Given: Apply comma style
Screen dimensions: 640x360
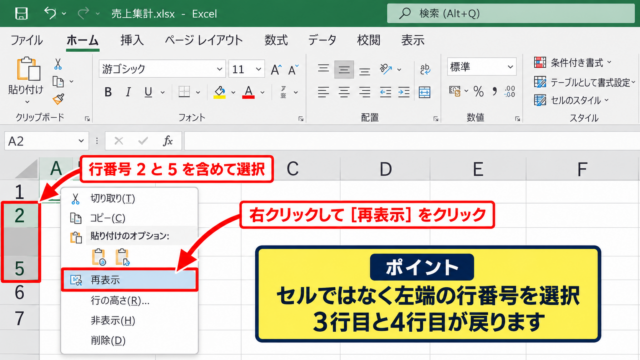Looking at the screenshot, I should coord(495,91).
